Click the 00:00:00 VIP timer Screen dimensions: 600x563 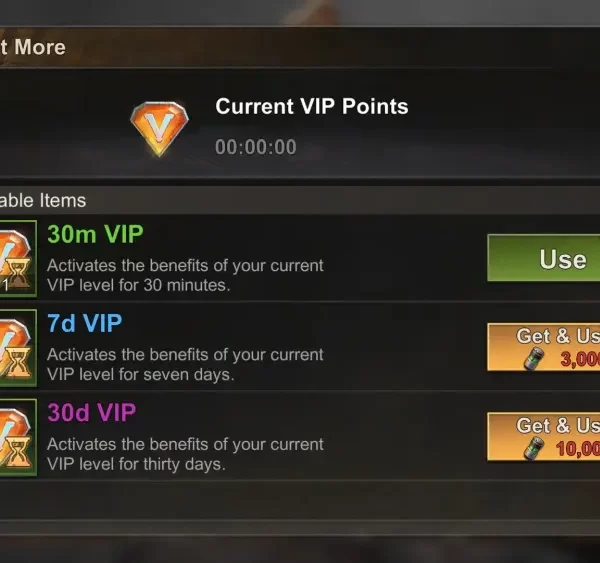coord(256,147)
